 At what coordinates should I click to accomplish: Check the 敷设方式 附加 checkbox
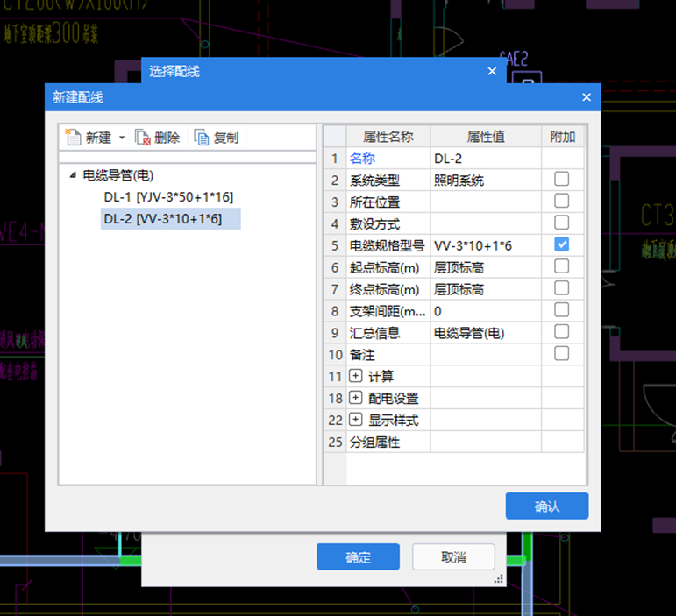coord(562,223)
